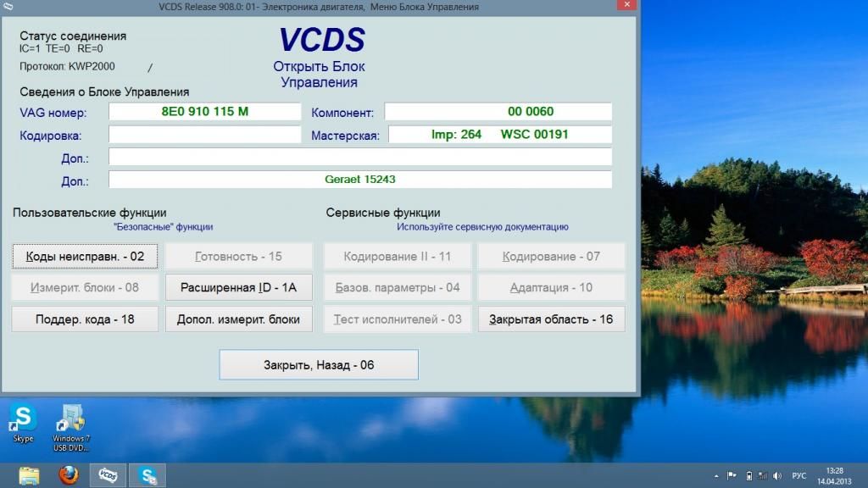Click disabled Базов. параметры - 04 button
Image resolution: width=868 pixels, height=488 pixels.
pos(398,287)
